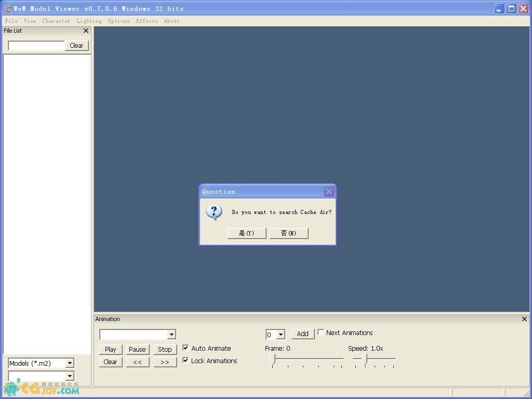Click the Speed slider handle
Viewport: 532px width, 399px height.
[364, 360]
